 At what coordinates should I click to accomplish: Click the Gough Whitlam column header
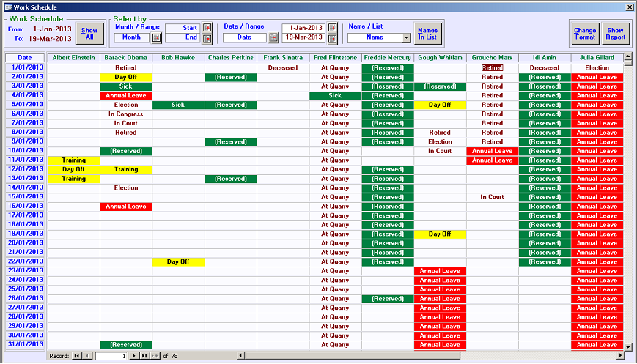tap(440, 58)
